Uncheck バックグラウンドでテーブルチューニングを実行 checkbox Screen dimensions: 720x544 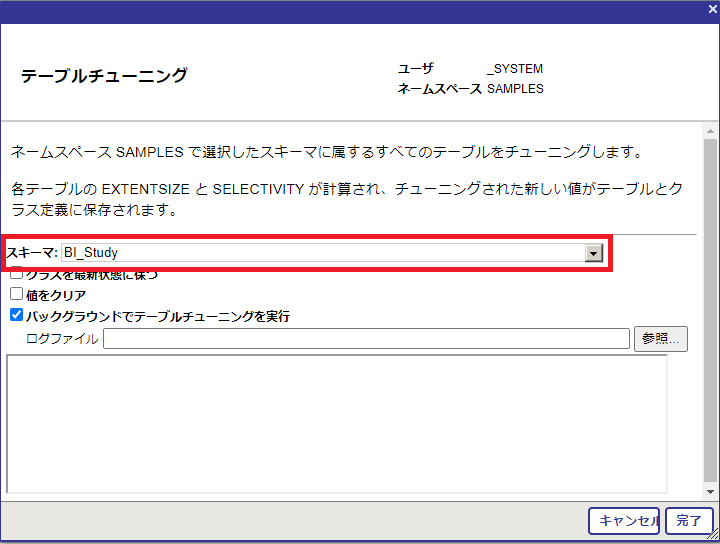pyautogui.click(x=16, y=315)
